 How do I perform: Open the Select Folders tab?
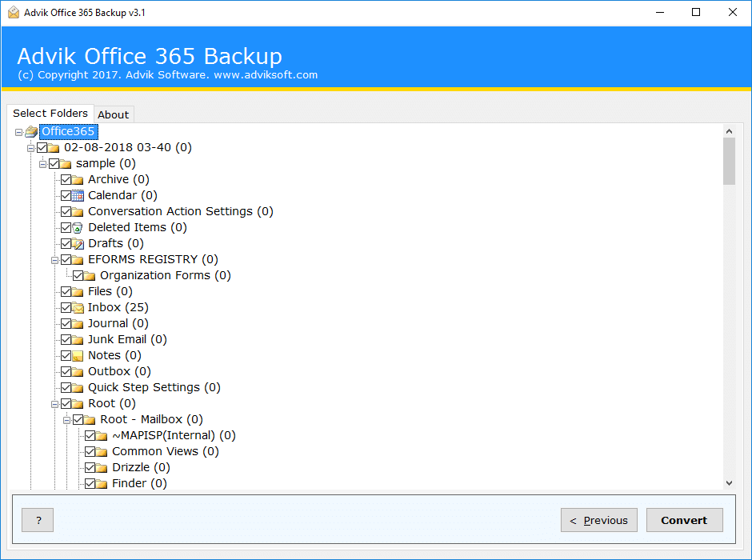(50, 113)
